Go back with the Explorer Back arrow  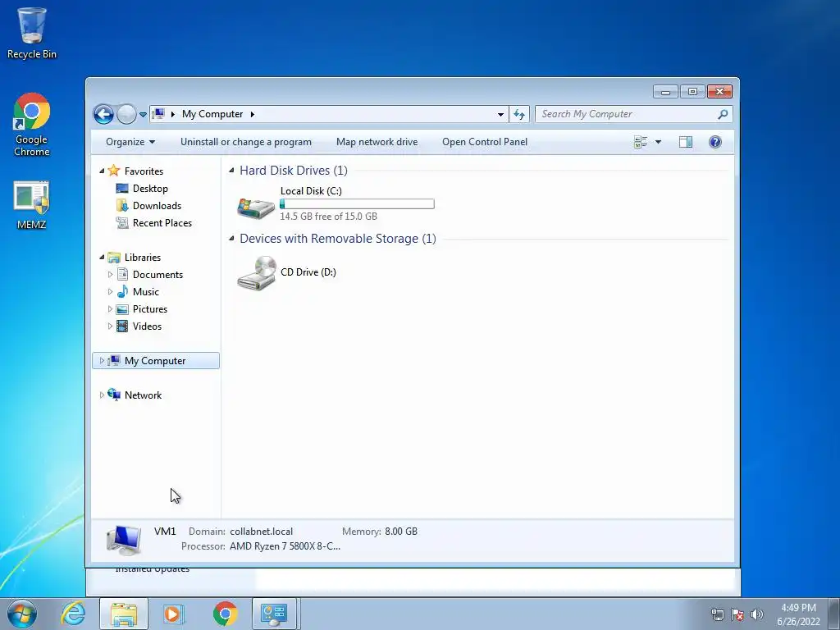[x=103, y=114]
